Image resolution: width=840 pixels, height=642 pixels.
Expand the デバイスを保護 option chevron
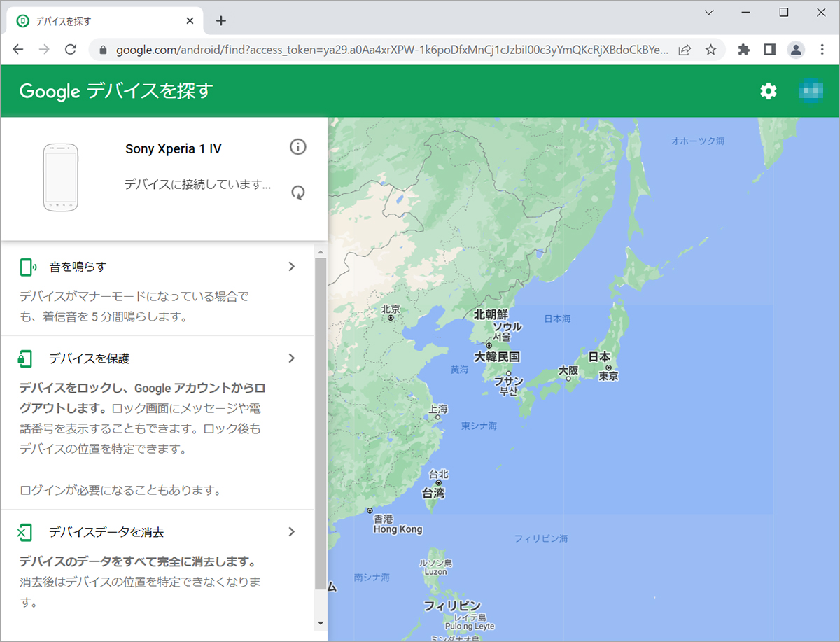click(292, 358)
